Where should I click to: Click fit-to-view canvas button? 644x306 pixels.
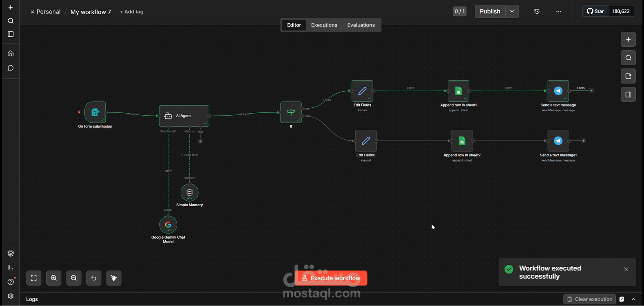pyautogui.click(x=34, y=278)
